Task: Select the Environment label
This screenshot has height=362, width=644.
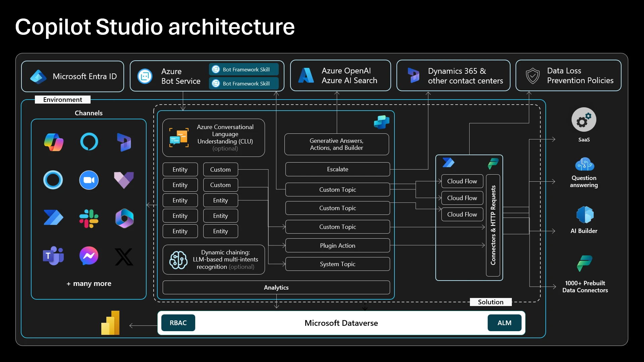Action: tap(62, 99)
